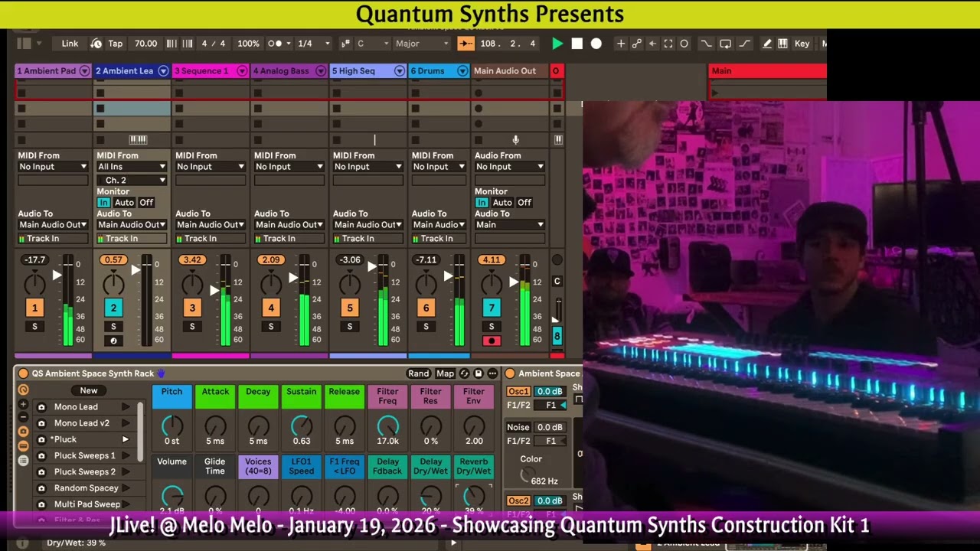Open the 1/4 quantization dropdown
The image size is (980, 551).
(314, 44)
